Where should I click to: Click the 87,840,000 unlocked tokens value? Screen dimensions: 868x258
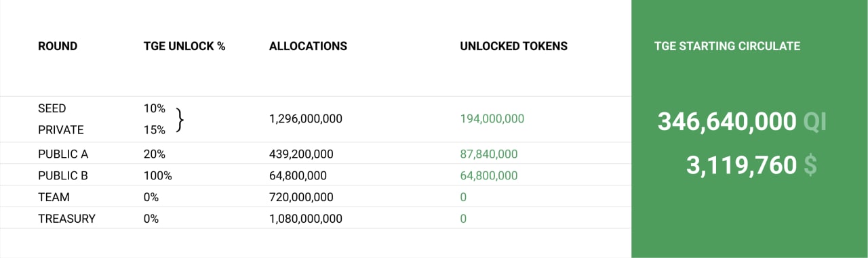coord(489,154)
